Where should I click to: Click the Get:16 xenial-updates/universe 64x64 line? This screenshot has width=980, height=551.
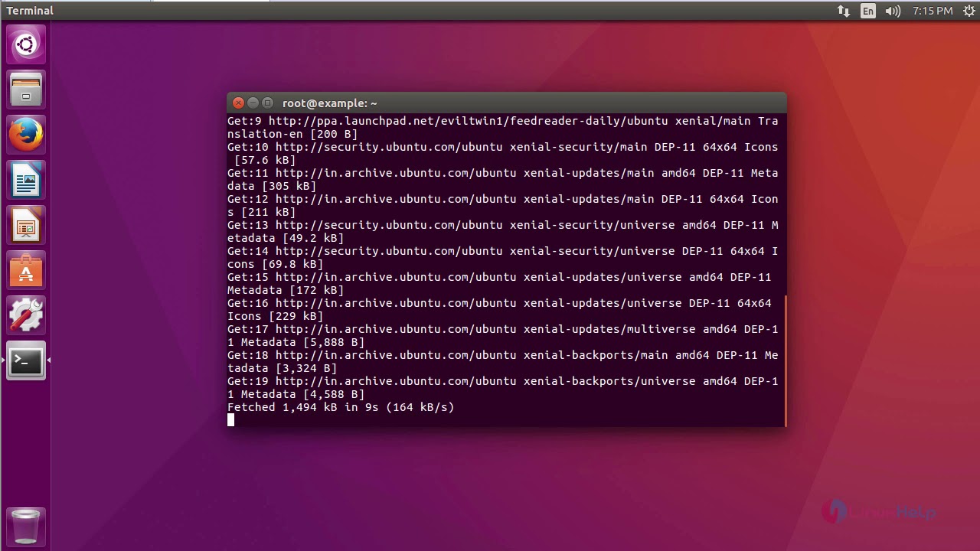(x=499, y=309)
